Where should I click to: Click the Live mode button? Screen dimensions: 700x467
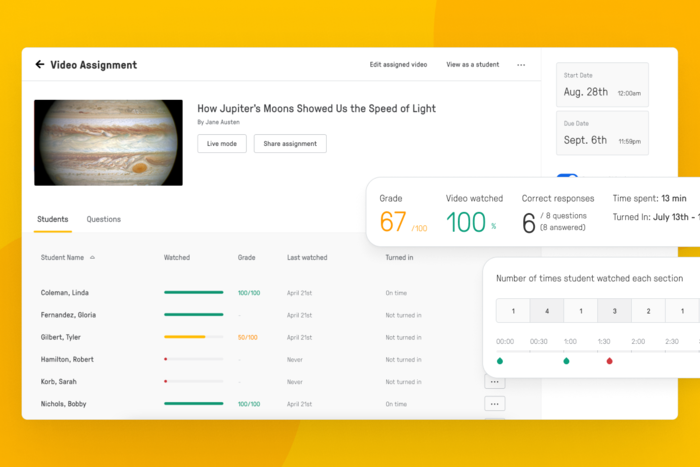pyautogui.click(x=221, y=144)
